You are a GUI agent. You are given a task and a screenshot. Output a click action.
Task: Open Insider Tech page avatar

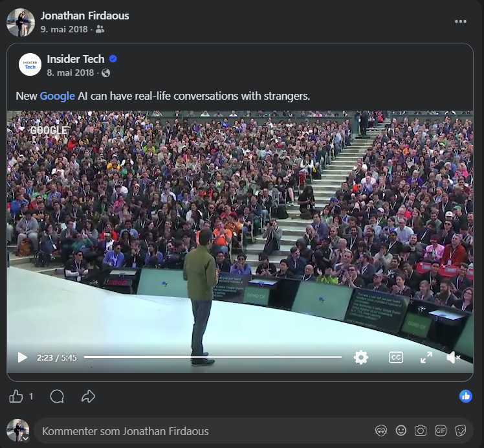tap(30, 65)
